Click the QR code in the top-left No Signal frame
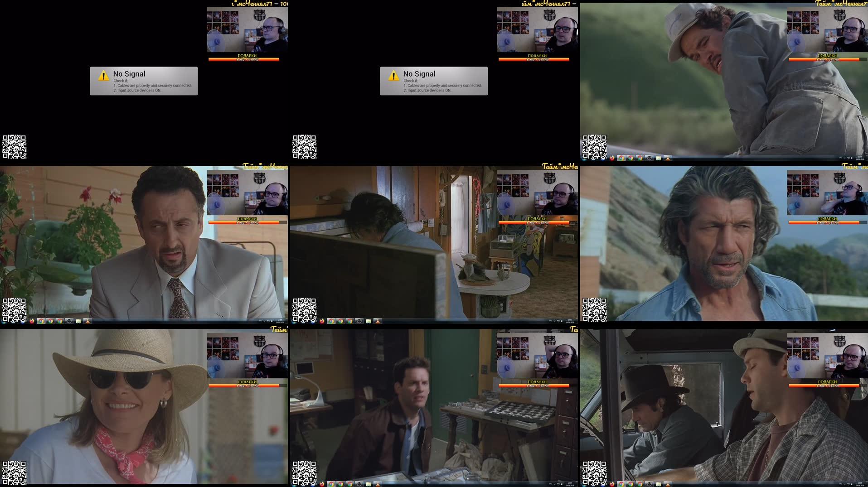The image size is (868, 487). pos(15,147)
